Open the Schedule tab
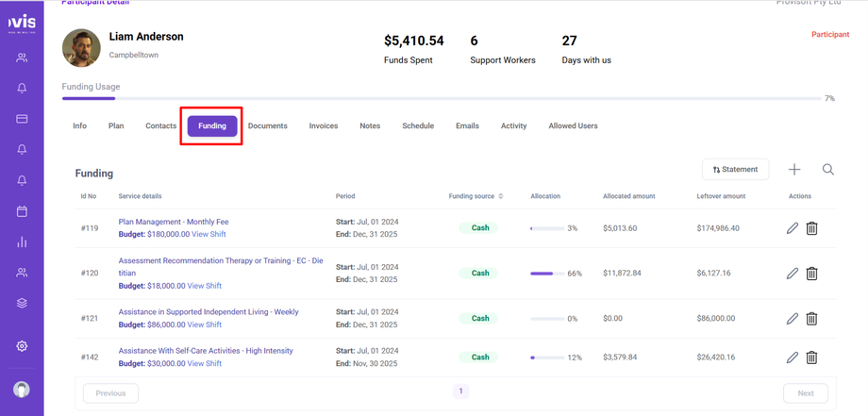This screenshot has width=868, height=416. coord(418,125)
